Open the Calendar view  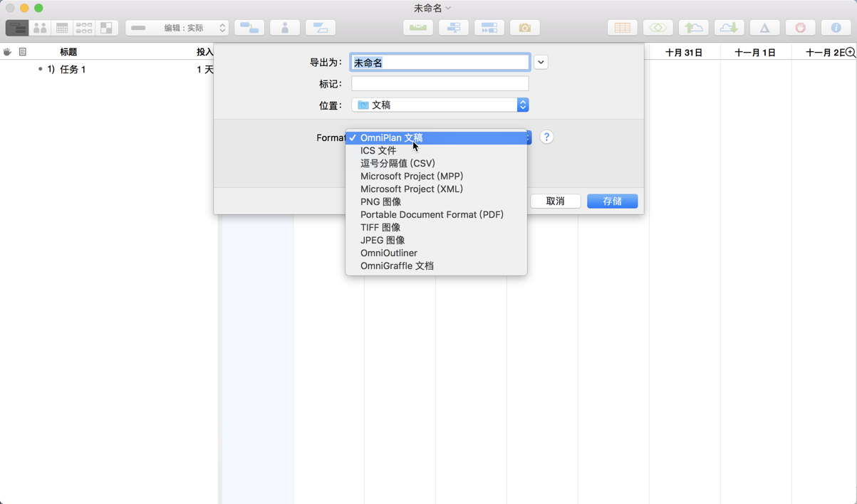click(x=62, y=27)
